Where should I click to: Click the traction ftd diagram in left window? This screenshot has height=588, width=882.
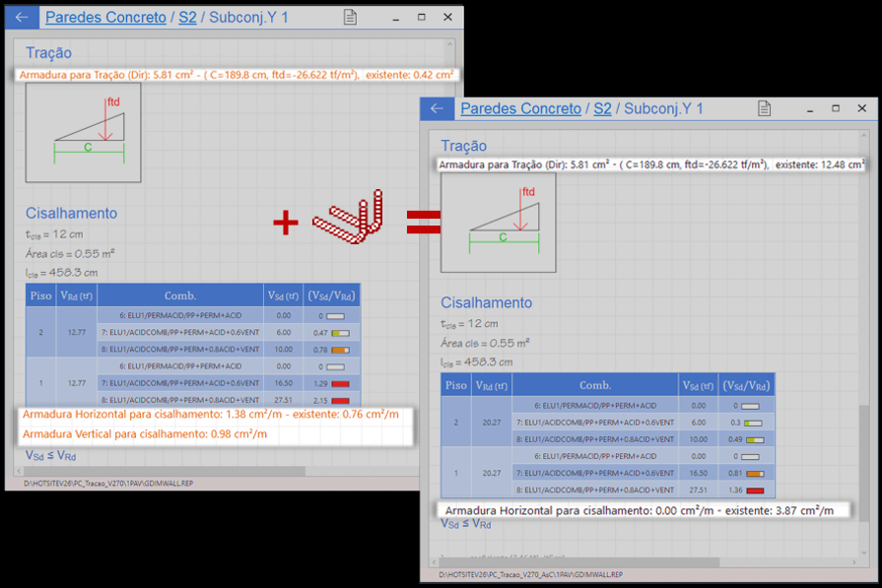[x=83, y=132]
